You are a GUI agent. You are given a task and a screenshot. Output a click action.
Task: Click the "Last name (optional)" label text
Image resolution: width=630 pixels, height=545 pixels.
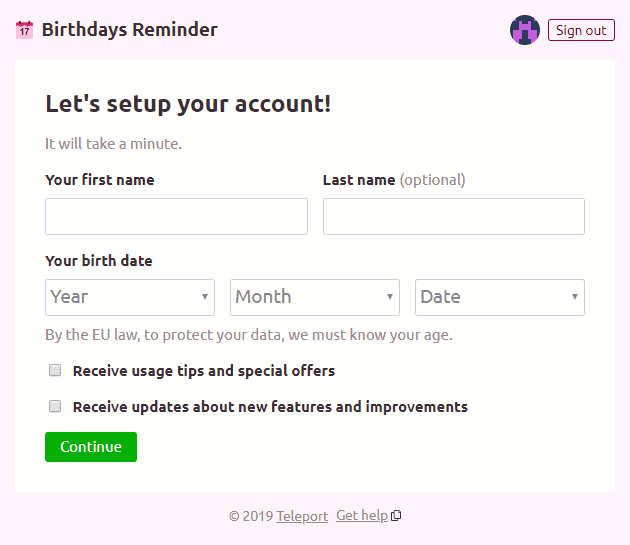click(394, 180)
